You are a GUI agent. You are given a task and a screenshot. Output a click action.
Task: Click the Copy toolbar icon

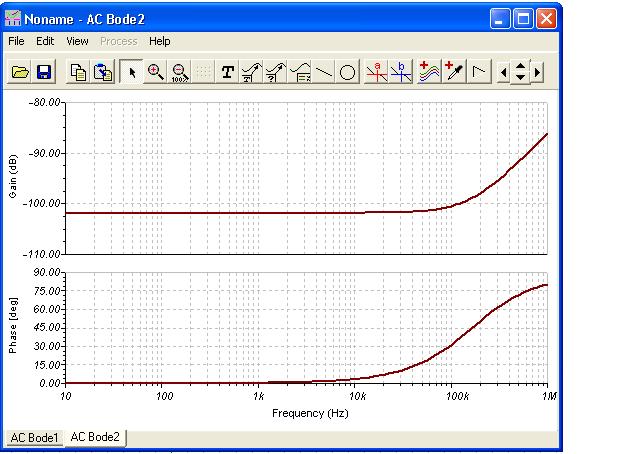pyautogui.click(x=78, y=72)
